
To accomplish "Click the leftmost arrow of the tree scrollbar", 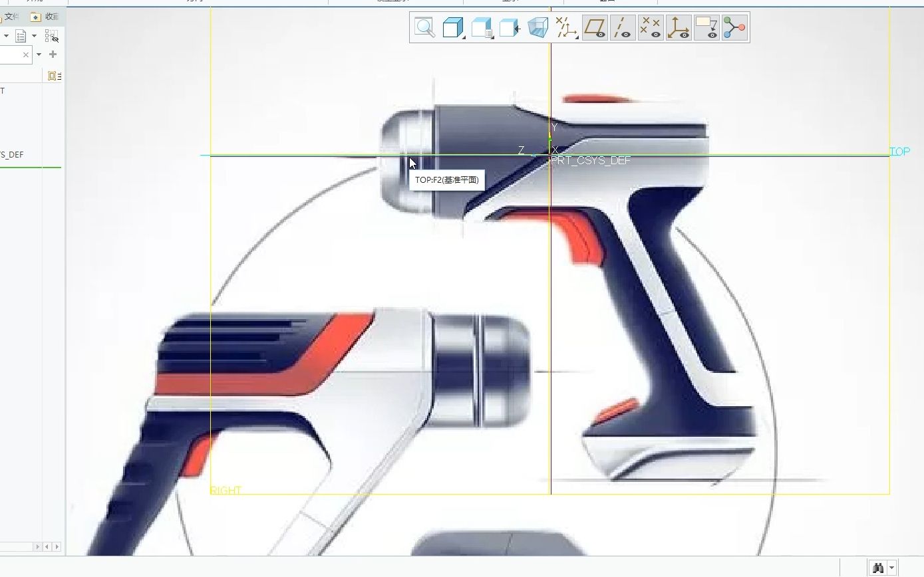I will [37, 546].
